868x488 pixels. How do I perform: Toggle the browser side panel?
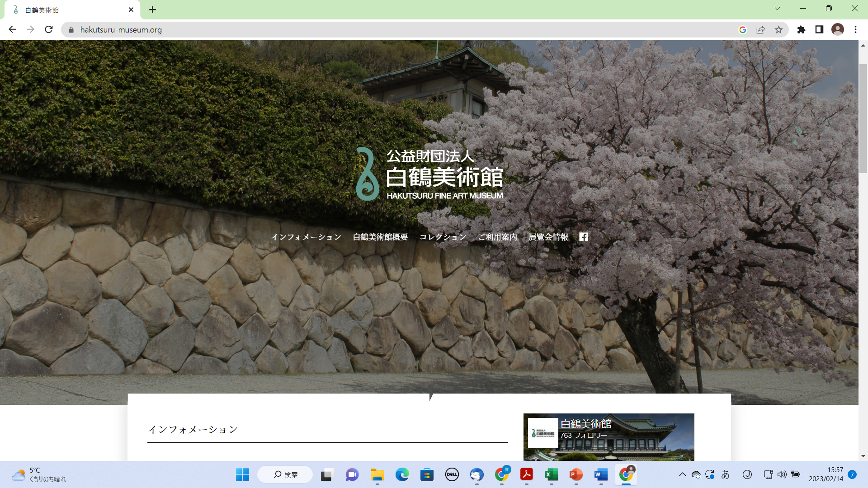pyautogui.click(x=819, y=30)
